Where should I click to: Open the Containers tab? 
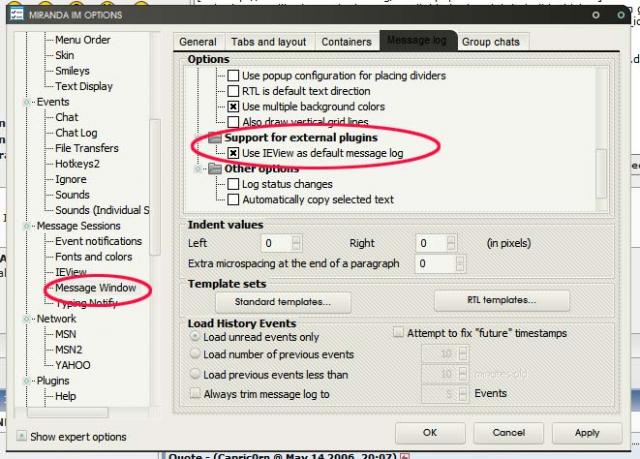click(x=347, y=42)
